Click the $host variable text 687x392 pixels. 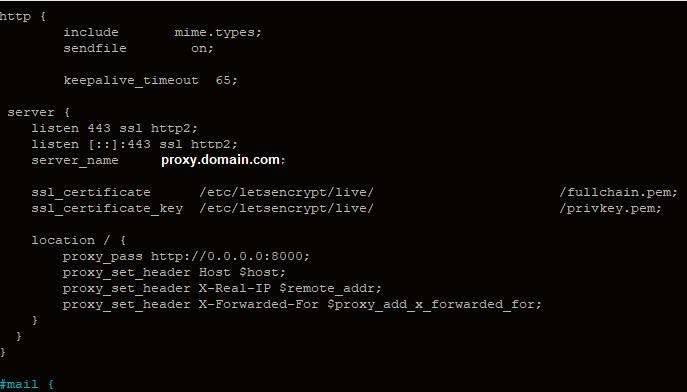tap(262, 272)
